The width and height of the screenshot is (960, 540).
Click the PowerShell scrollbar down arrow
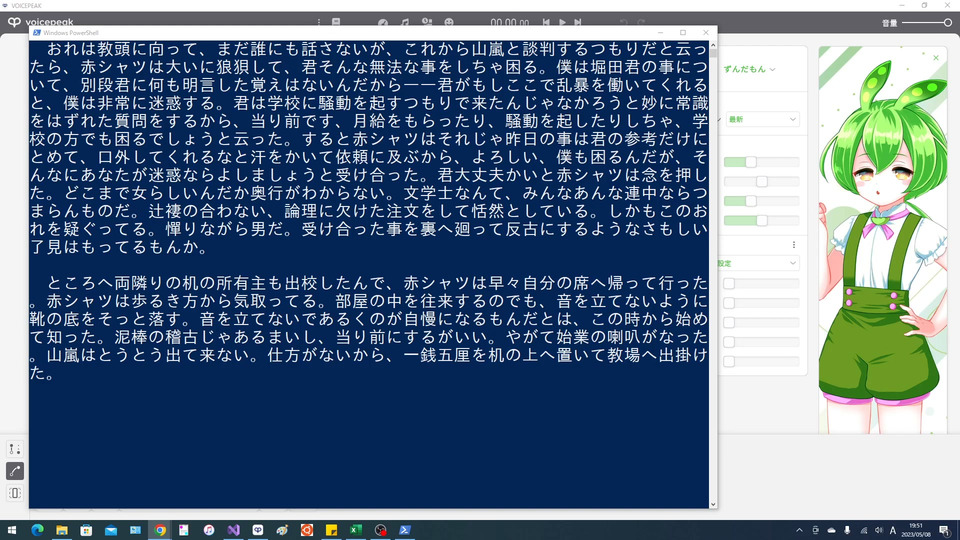(713, 504)
